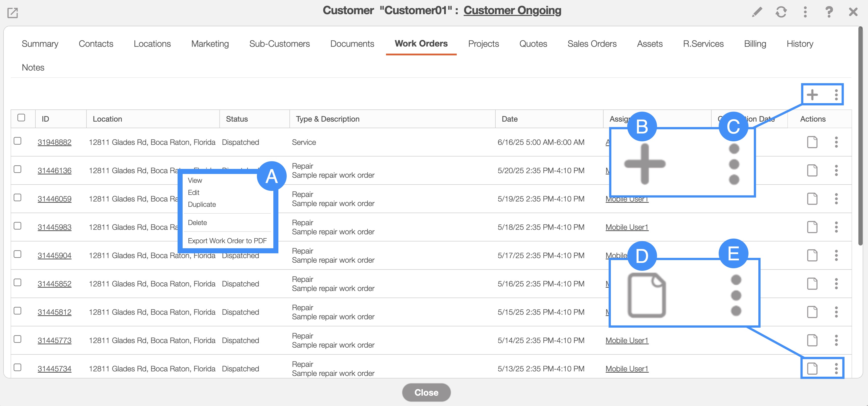Open work order link 31445812
This screenshot has width=868, height=406.
pyautogui.click(x=55, y=312)
